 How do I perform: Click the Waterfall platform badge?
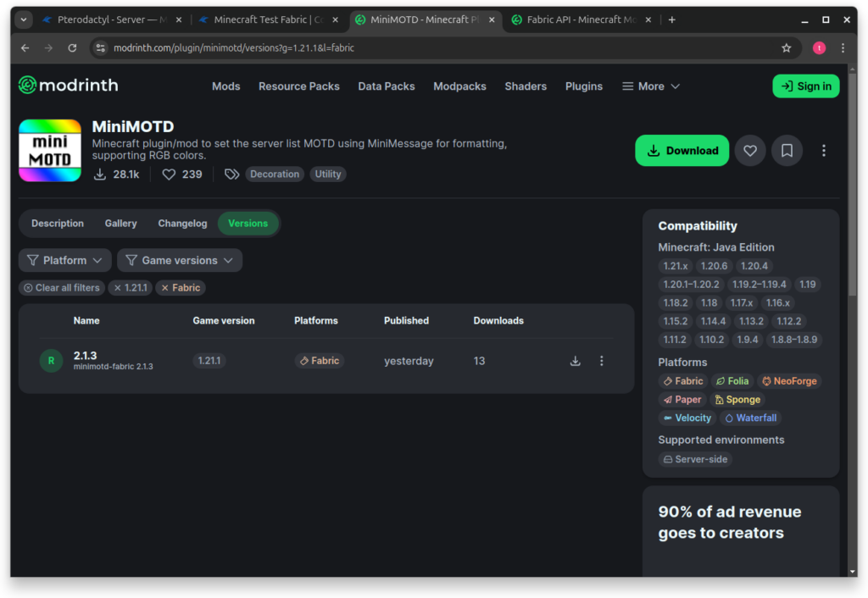(751, 418)
